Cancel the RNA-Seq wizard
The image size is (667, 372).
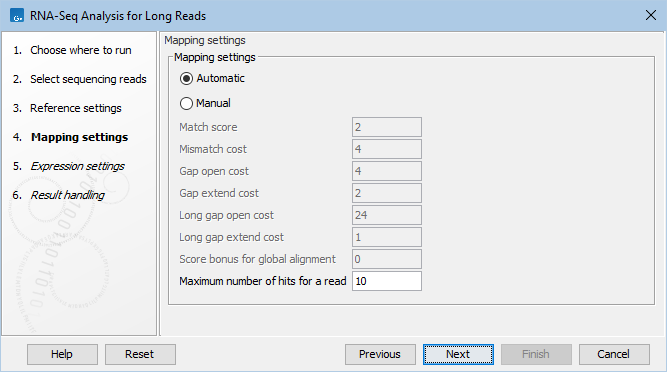coord(614,354)
